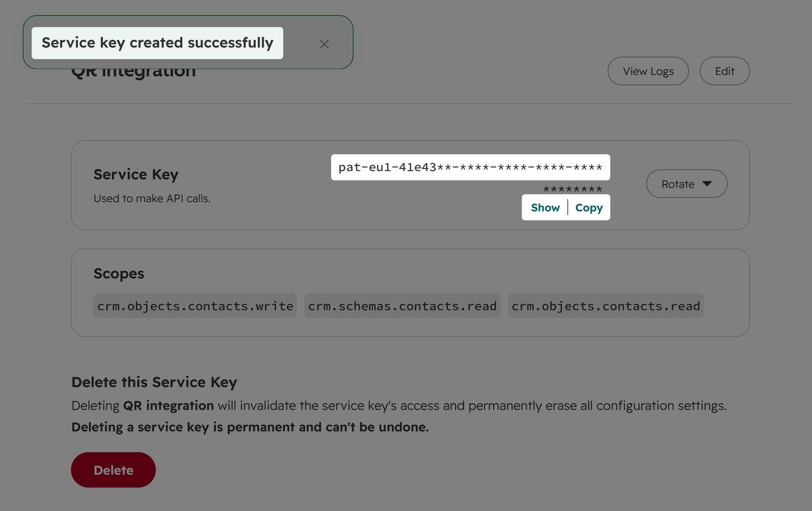The width and height of the screenshot is (812, 511).
Task: Click the crm.objects.contacts.write scope tag
Action: (195, 306)
